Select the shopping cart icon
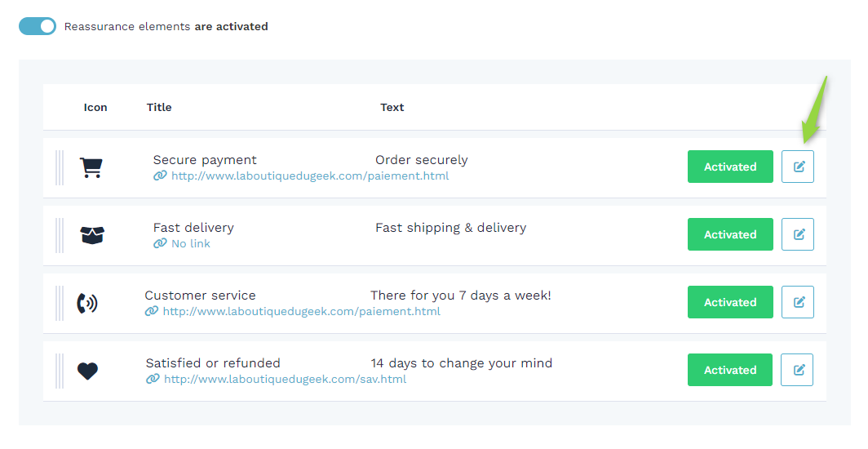 click(x=91, y=167)
